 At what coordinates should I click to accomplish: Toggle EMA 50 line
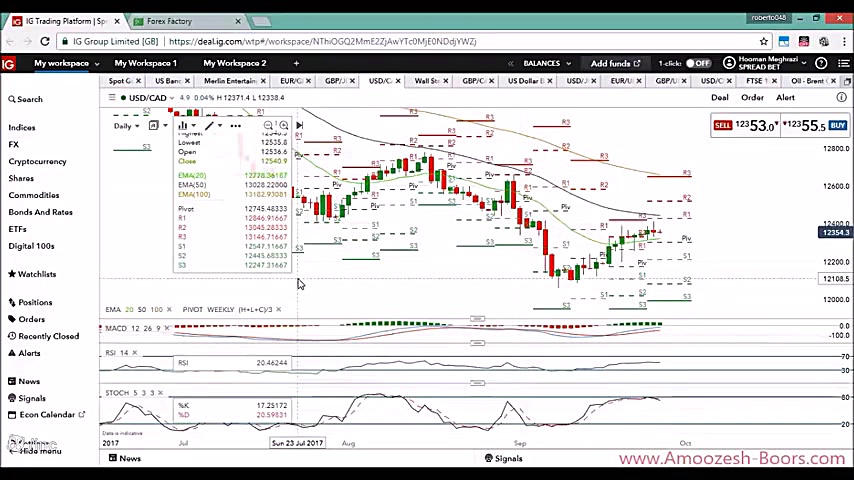click(x=142, y=309)
